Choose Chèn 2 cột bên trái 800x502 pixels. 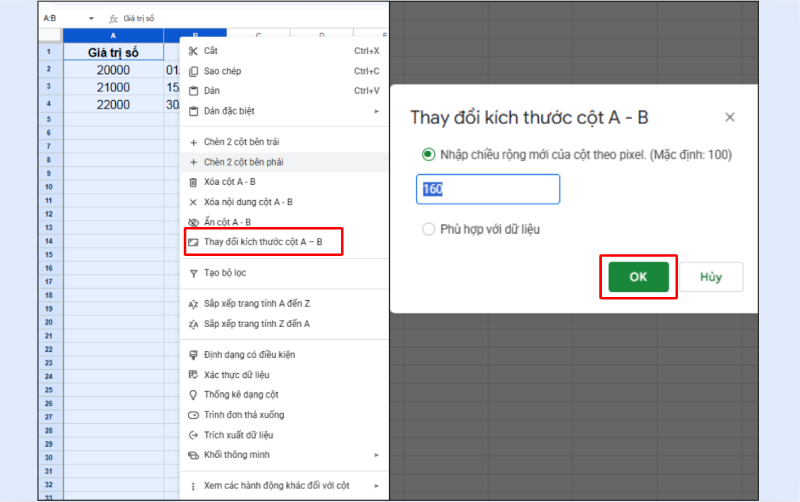pyautogui.click(x=284, y=142)
